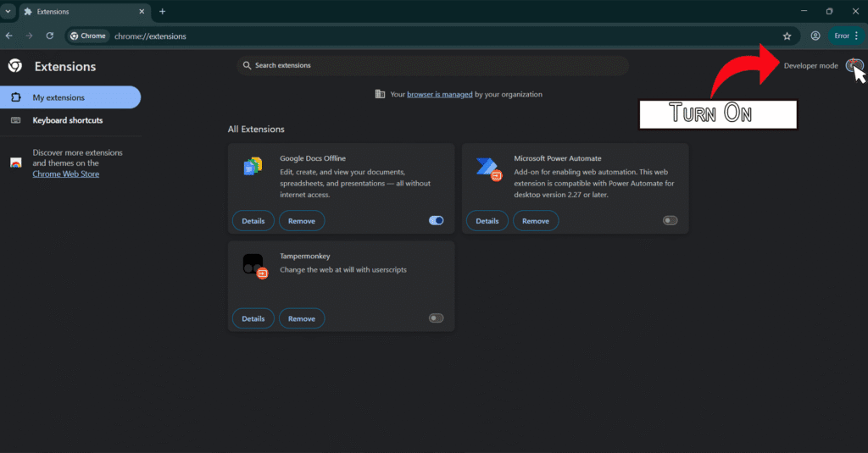Open the Chrome three-dot menu

(x=856, y=36)
